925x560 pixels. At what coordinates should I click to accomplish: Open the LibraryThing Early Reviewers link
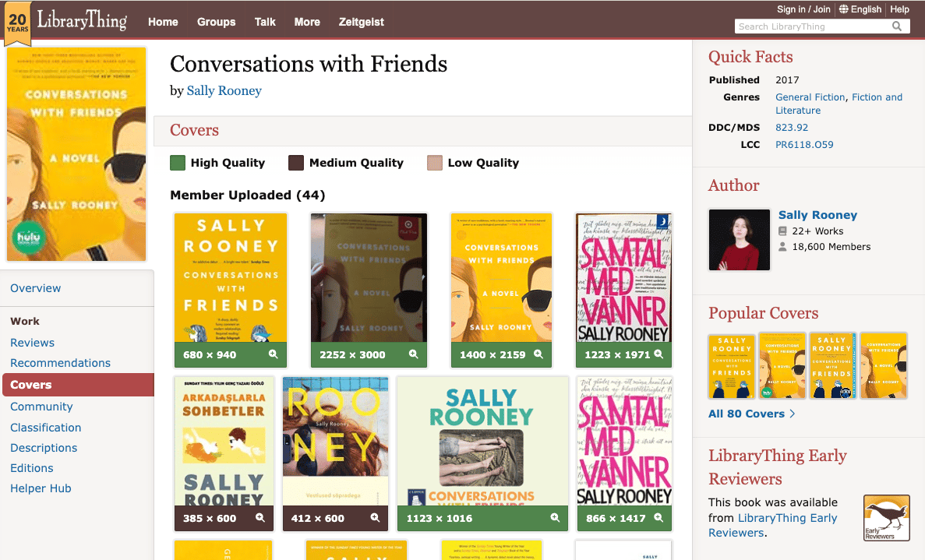773,525
